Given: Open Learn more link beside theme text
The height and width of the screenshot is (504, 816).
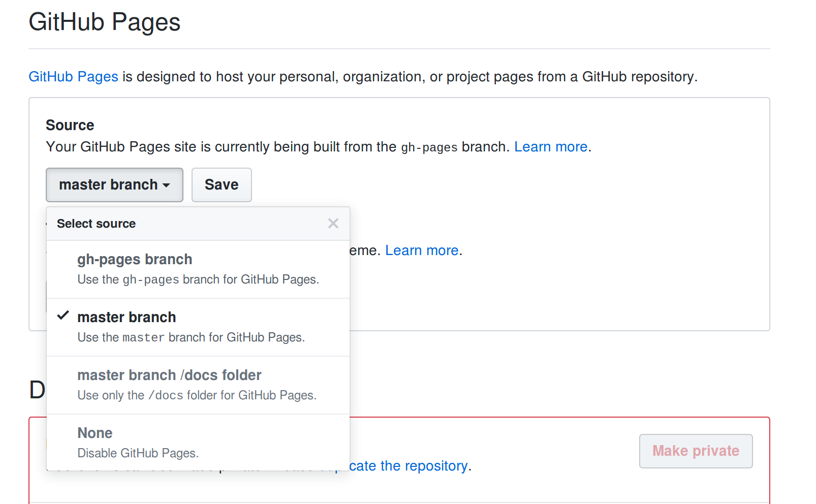Looking at the screenshot, I should pos(422,250).
